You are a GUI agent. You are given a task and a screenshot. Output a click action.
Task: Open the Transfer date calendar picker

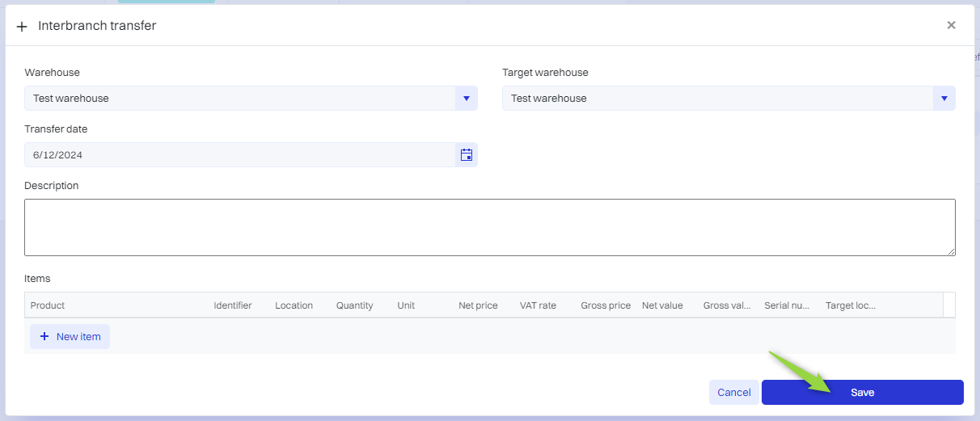pyautogui.click(x=467, y=155)
